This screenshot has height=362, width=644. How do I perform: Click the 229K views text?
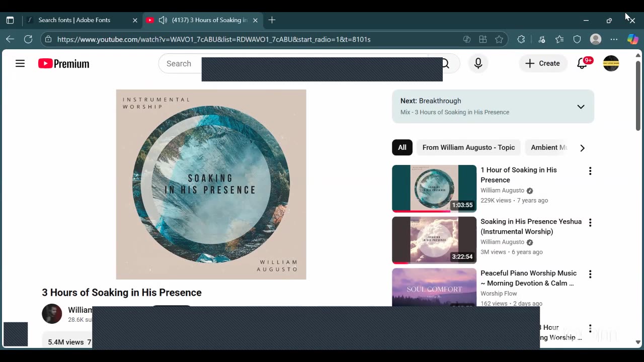point(496,200)
